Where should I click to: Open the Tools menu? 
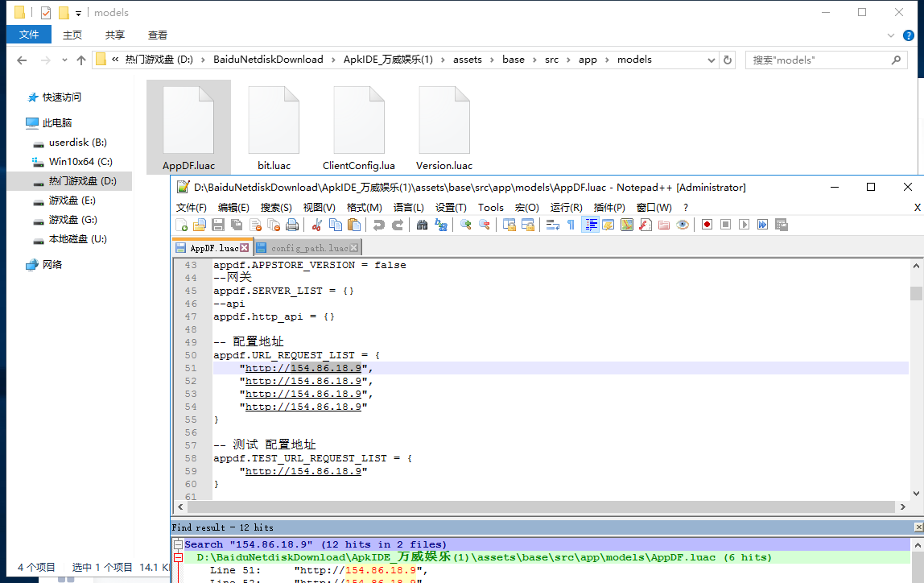(x=491, y=208)
